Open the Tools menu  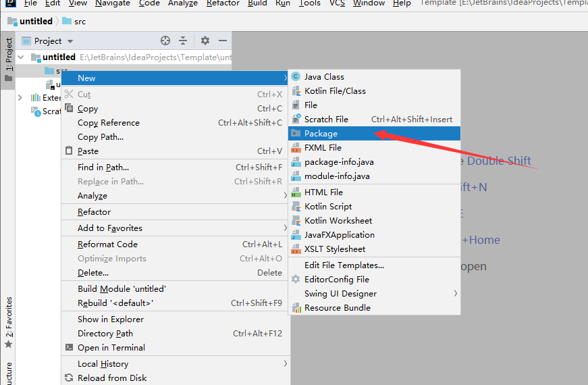coord(309,3)
